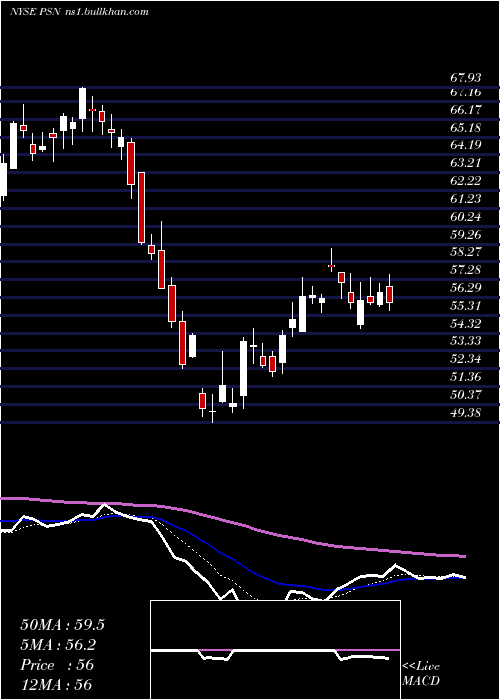The height and width of the screenshot is (700, 500).
Task: Click the 63.21 price label
Action: (466, 162)
